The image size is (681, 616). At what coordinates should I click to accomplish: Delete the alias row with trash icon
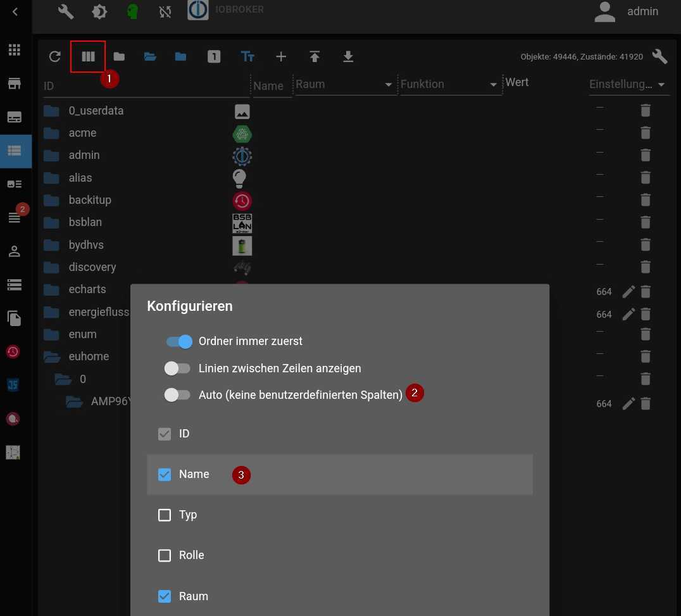[646, 177]
